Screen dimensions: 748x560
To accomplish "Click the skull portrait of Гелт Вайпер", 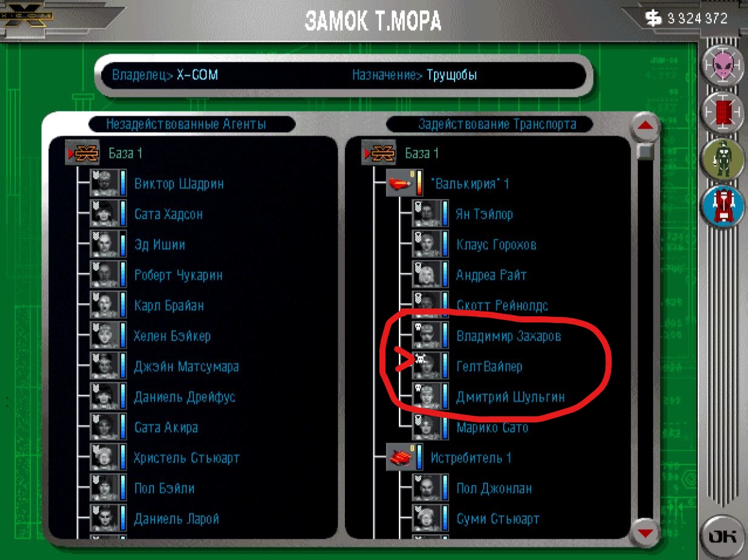I will (x=427, y=366).
